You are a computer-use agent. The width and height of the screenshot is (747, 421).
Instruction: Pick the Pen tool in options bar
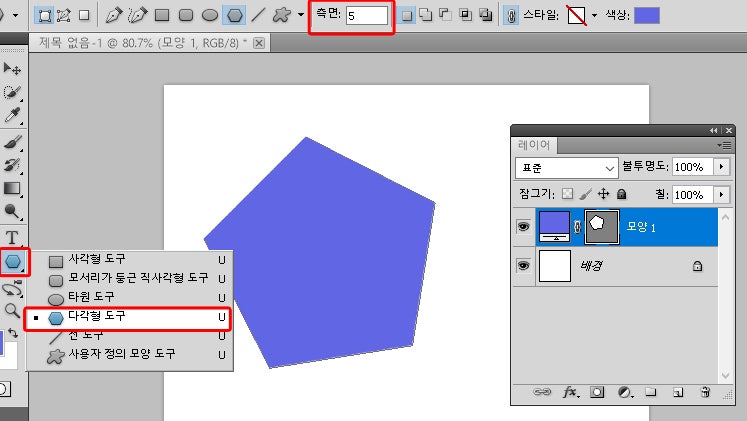pos(114,15)
